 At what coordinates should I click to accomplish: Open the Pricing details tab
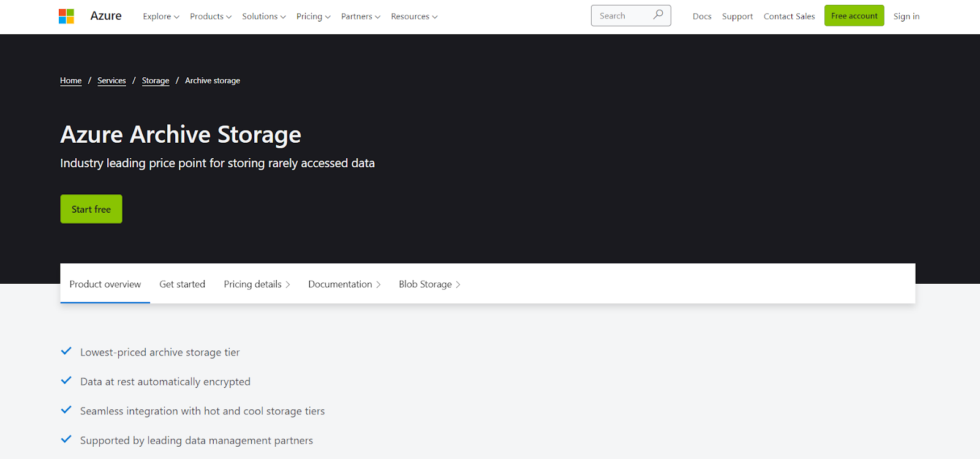point(257,284)
